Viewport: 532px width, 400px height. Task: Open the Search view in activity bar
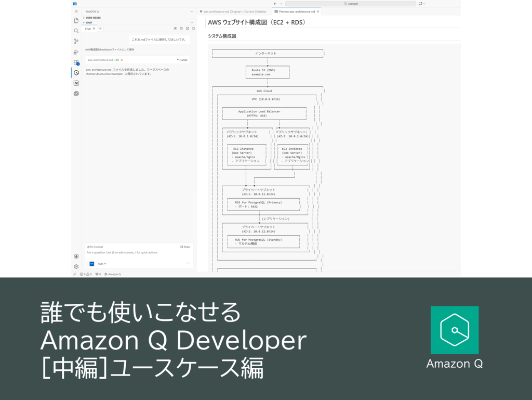[76, 31]
